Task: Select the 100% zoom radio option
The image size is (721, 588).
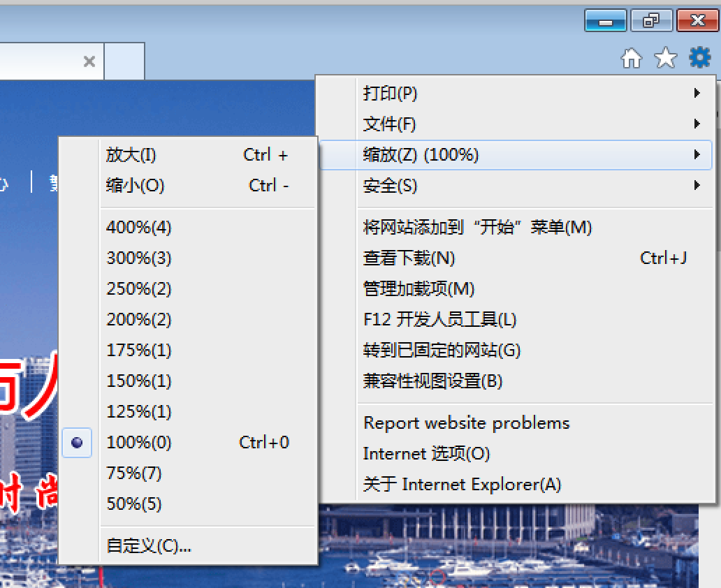Action: [138, 443]
